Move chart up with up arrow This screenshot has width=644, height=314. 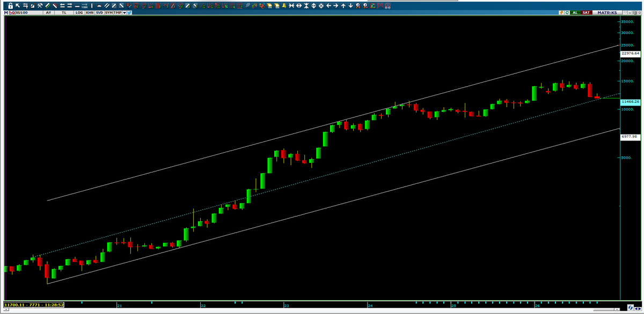[x=343, y=6]
